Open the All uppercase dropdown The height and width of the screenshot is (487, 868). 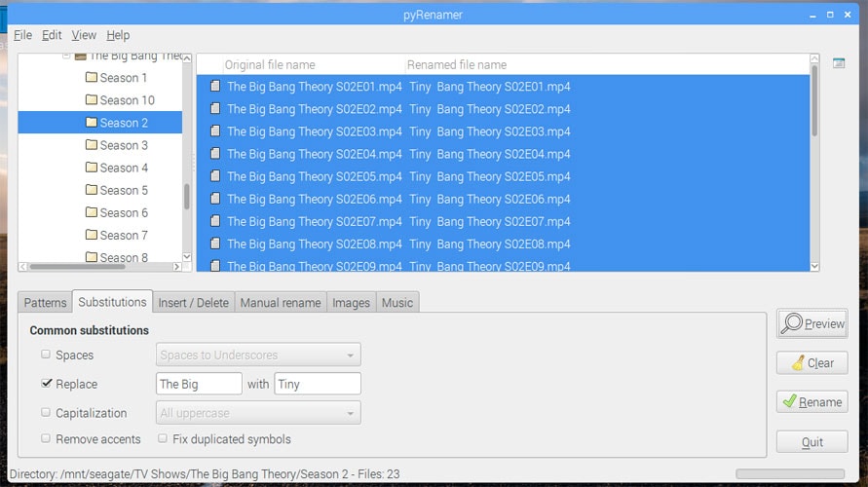[x=258, y=413]
